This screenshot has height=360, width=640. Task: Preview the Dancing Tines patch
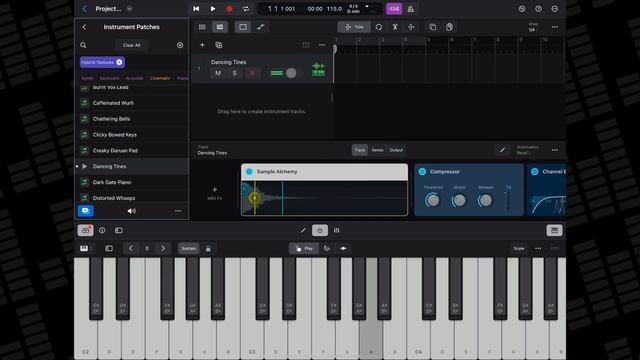[x=84, y=167]
